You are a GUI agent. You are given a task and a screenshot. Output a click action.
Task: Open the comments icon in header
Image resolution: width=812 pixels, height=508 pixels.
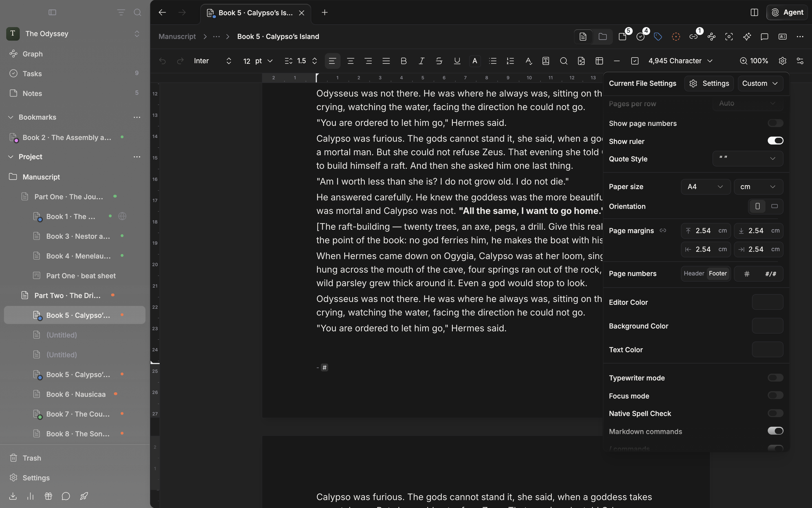point(764,37)
